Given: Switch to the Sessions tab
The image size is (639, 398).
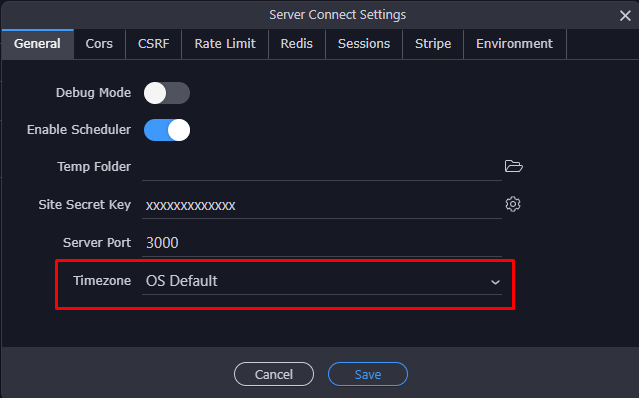Looking at the screenshot, I should pos(364,44).
